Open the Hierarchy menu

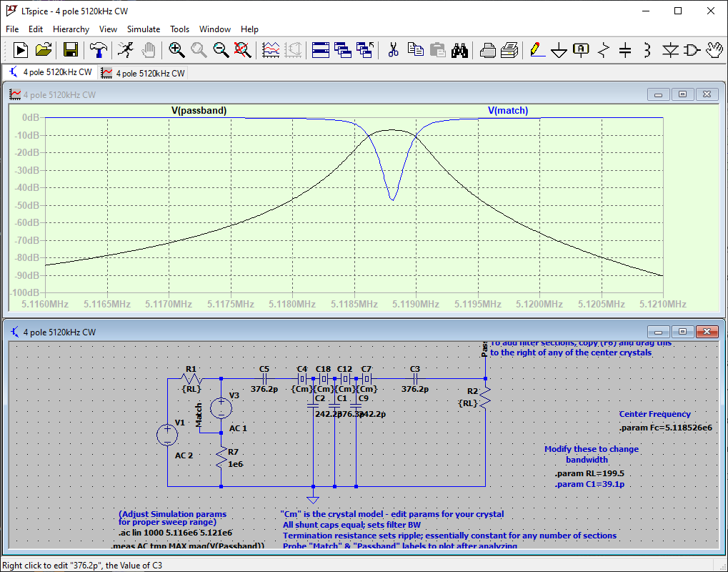pos(71,29)
